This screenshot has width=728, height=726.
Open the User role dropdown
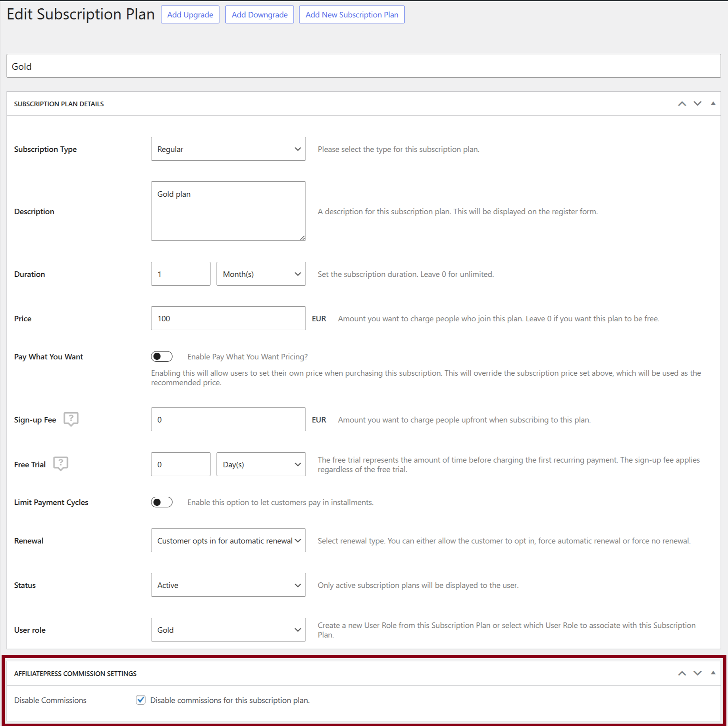228,630
